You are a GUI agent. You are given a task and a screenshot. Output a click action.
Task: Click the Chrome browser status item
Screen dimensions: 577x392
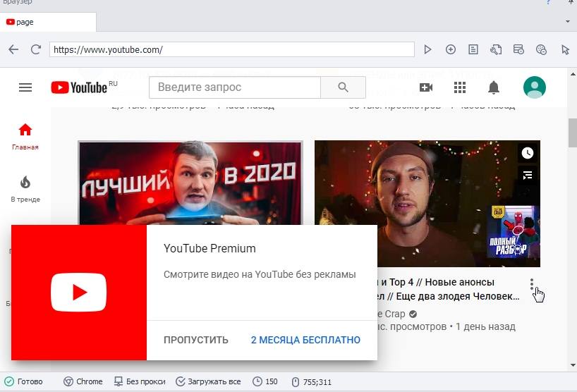[83, 381]
